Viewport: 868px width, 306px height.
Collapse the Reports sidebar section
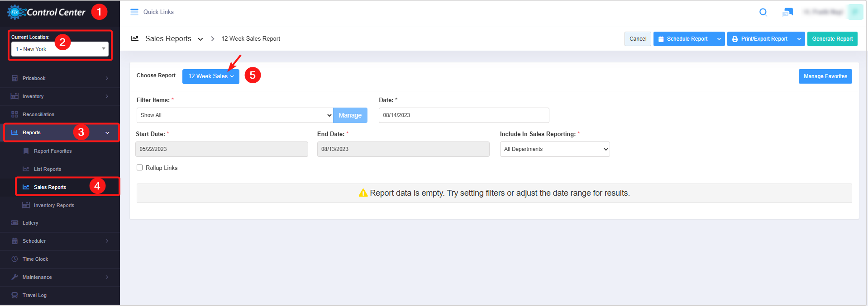[107, 133]
